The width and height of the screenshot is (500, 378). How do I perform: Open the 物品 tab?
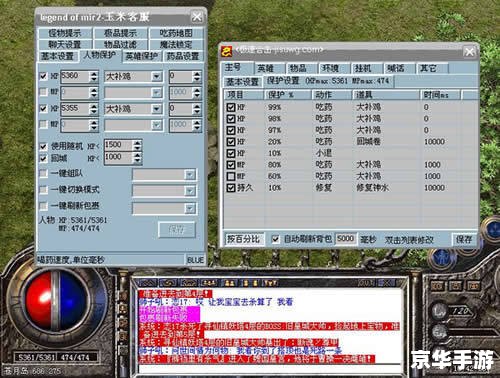coord(301,69)
